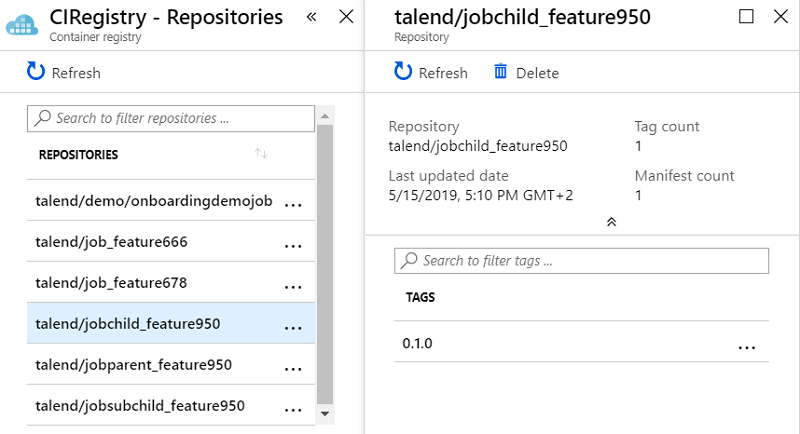Click Refresh icon in repository detail pane
The image size is (800, 434).
pyautogui.click(x=403, y=72)
